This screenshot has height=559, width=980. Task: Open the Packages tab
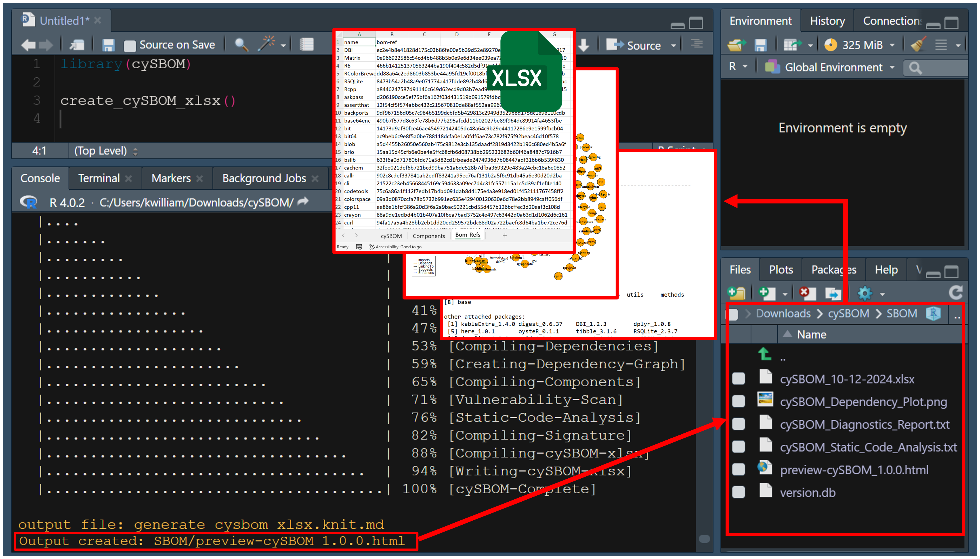tap(834, 270)
